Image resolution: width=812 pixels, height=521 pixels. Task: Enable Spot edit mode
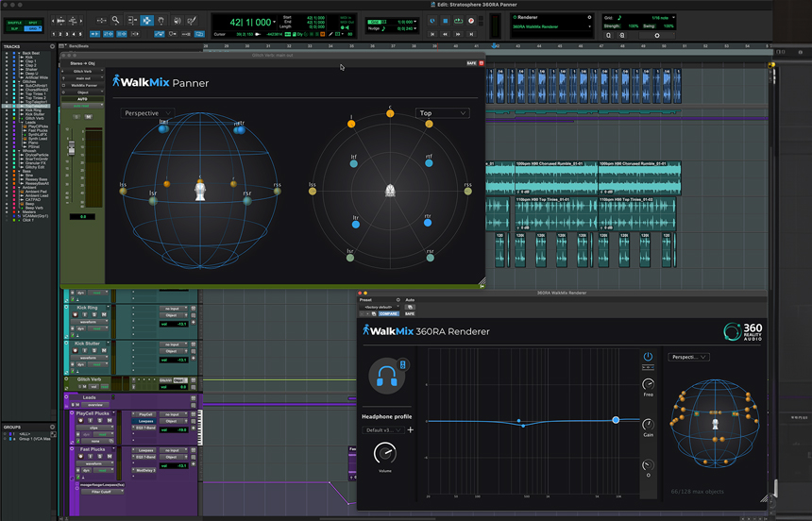coord(33,23)
